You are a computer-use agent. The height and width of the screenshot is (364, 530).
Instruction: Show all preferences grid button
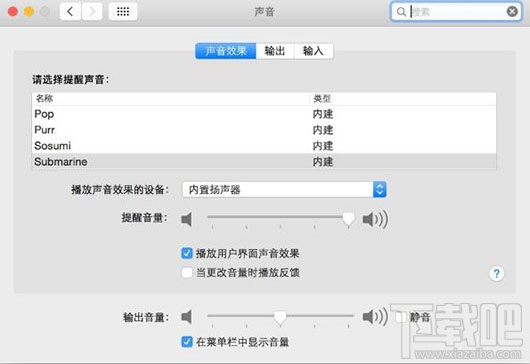(123, 12)
